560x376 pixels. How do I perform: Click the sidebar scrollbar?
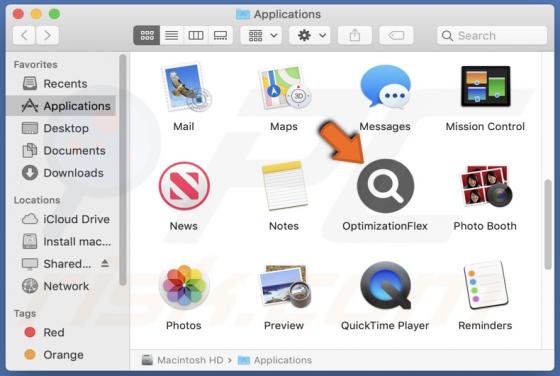123,170
